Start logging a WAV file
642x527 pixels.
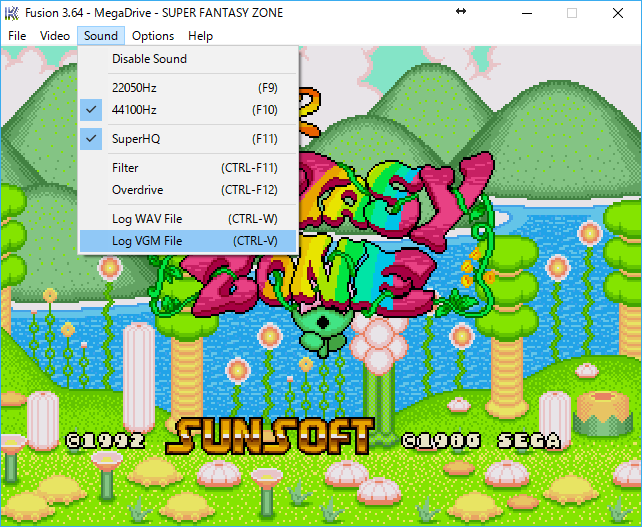click(x=188, y=219)
